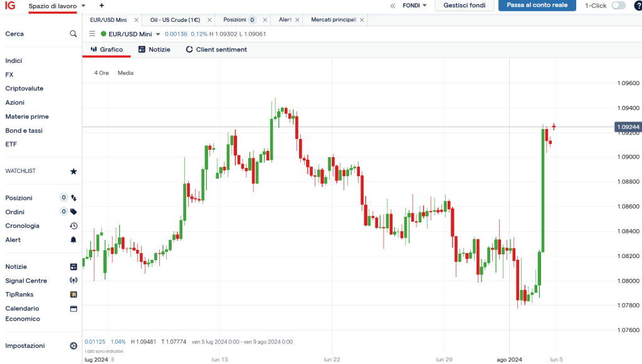The image size is (642, 364).
Task: Select the Grafico tab
Action: coord(107,49)
